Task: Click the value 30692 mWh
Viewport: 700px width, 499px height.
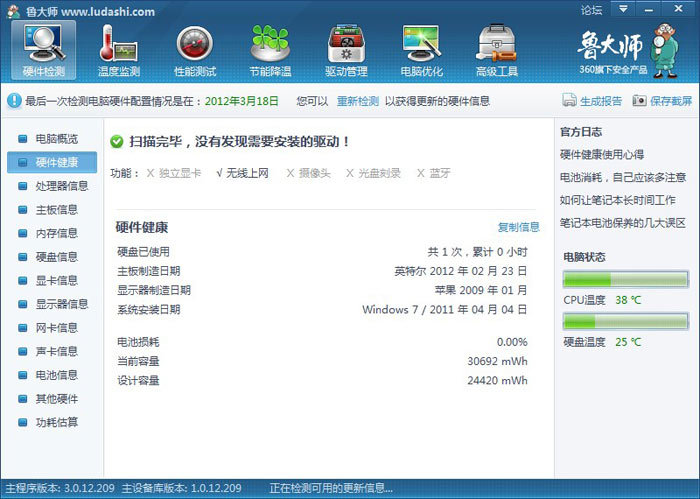Action: click(497, 361)
